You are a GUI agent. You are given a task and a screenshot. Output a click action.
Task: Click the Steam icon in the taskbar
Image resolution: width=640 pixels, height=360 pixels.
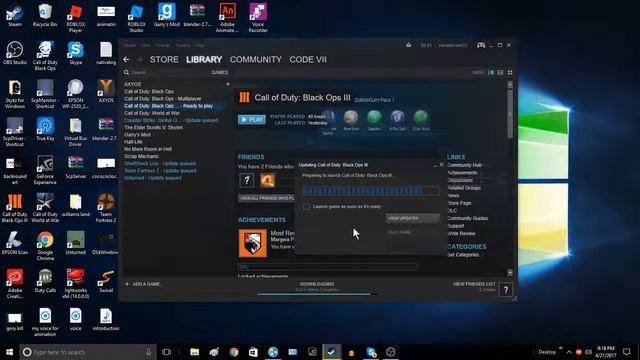coord(332,352)
